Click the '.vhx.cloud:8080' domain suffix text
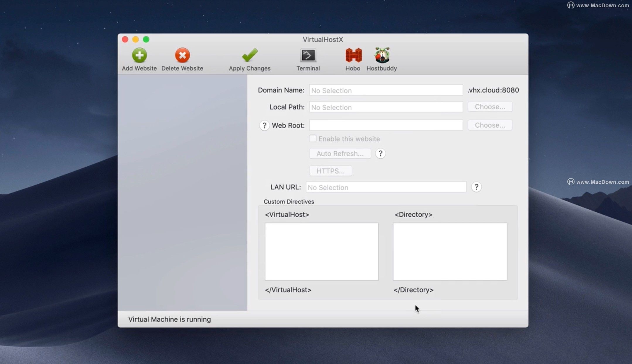632x364 pixels. click(x=493, y=90)
